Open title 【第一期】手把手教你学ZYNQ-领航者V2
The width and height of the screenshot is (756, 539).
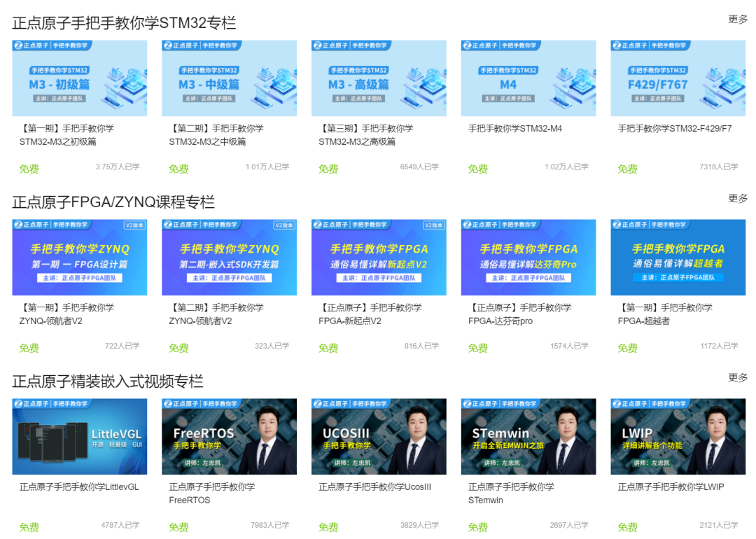66,314
